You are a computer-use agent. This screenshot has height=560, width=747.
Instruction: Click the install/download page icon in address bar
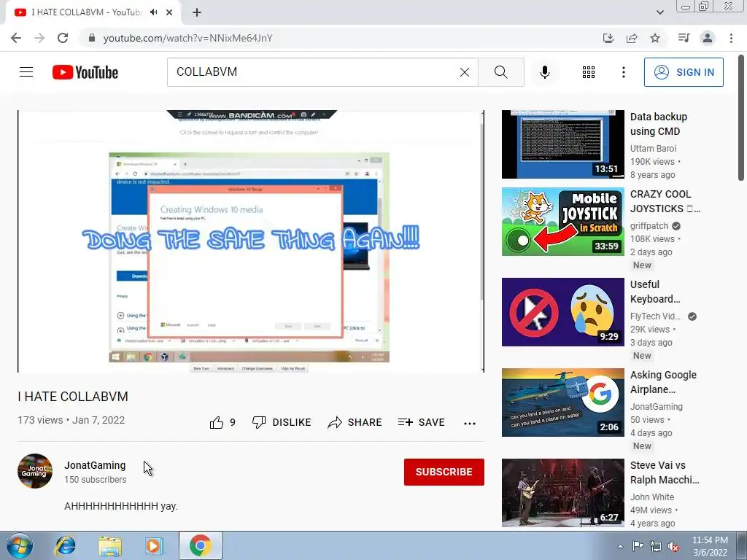coord(608,38)
